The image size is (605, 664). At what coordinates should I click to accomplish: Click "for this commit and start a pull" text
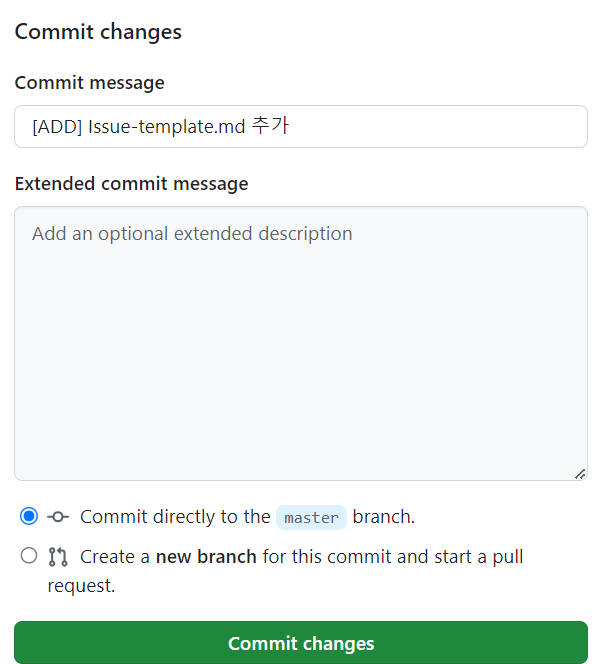click(x=393, y=557)
